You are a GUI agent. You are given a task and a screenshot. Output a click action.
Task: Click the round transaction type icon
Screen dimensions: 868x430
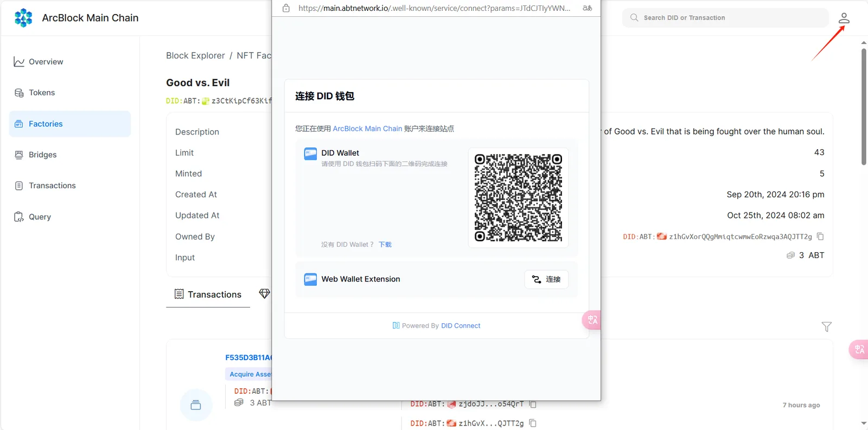pyautogui.click(x=196, y=405)
